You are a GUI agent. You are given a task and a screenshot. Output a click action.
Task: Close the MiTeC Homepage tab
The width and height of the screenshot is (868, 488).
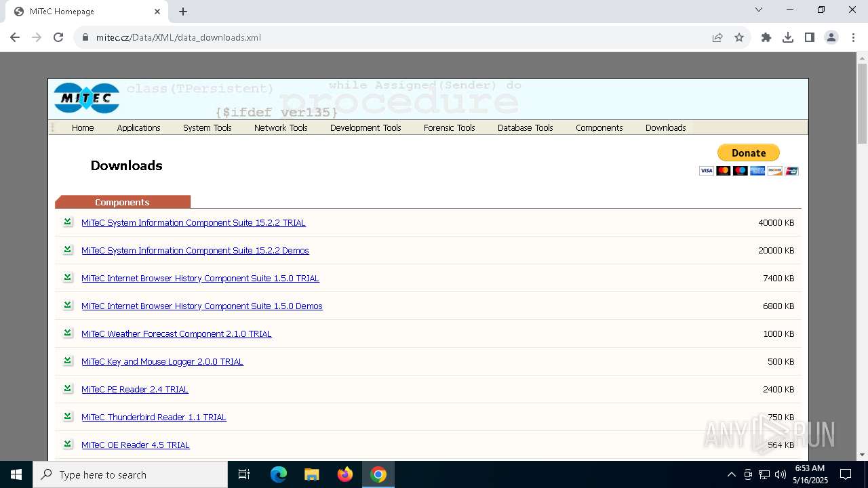tap(157, 12)
